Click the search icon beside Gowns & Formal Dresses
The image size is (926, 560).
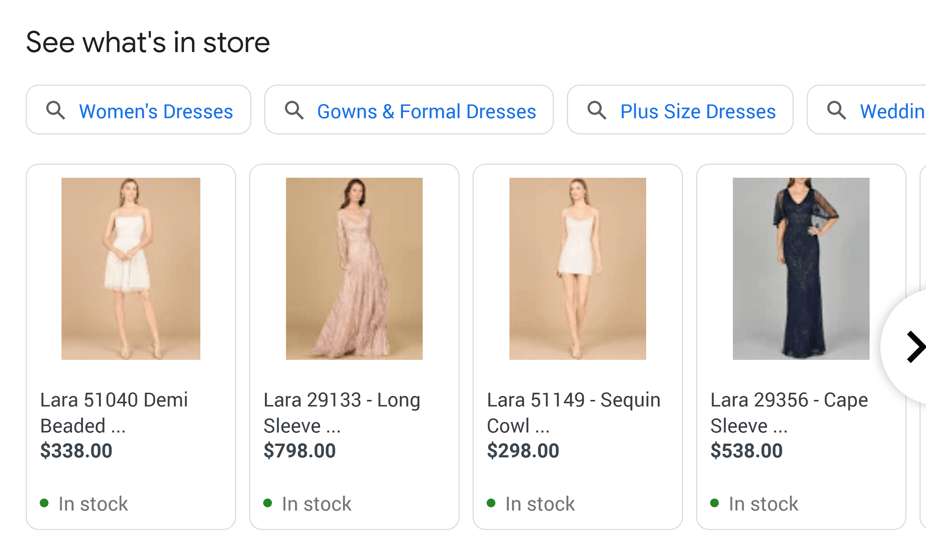point(294,110)
